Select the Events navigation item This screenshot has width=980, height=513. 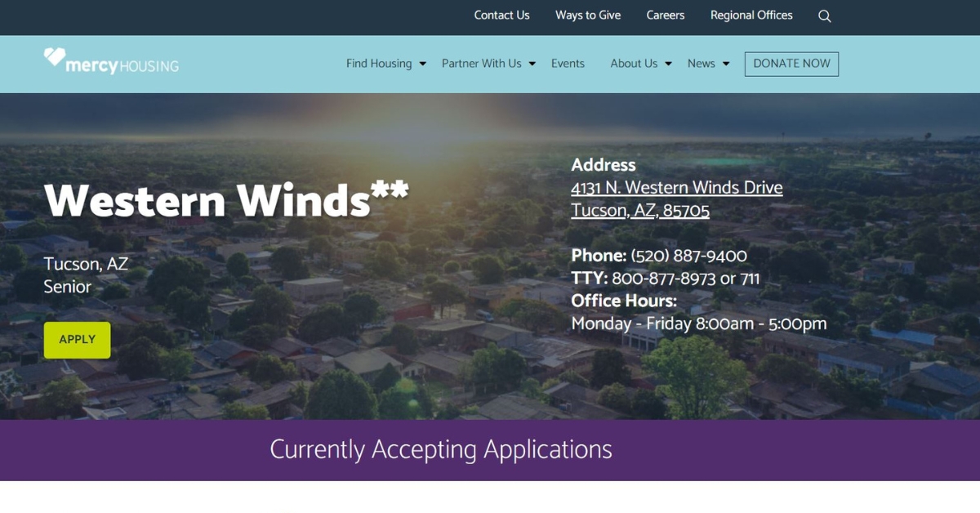click(568, 63)
